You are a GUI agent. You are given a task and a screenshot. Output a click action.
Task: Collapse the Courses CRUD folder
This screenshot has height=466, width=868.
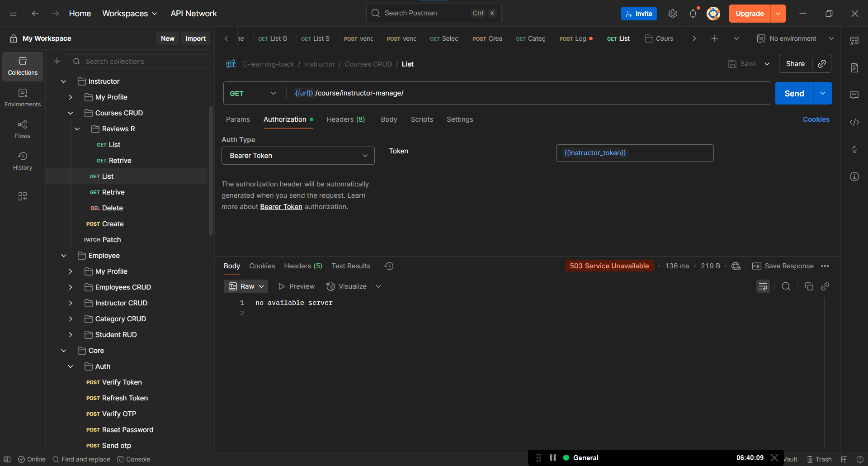(x=71, y=113)
